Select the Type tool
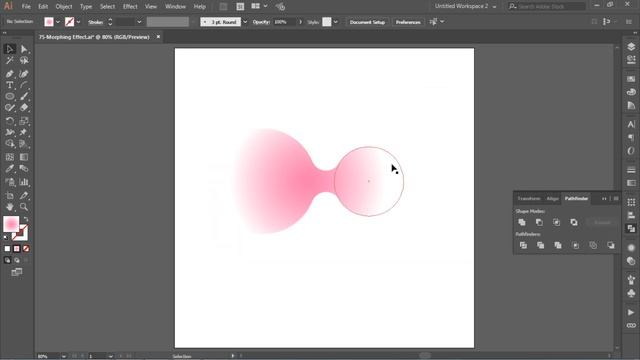This screenshot has width=640, height=360. point(9,85)
